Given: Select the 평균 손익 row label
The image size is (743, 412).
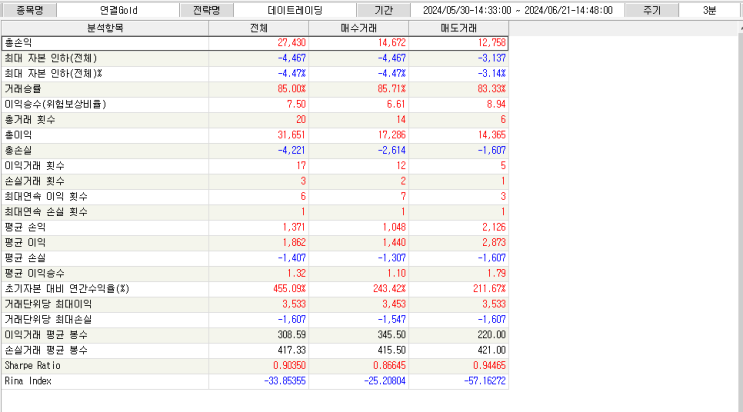Looking at the screenshot, I should pyautogui.click(x=25, y=227).
